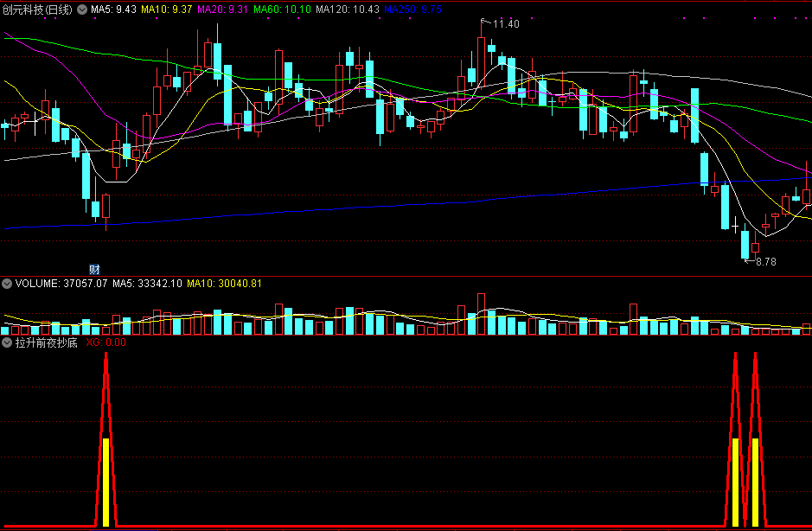Select the MA10: 9.37 label

pyautogui.click(x=166, y=10)
